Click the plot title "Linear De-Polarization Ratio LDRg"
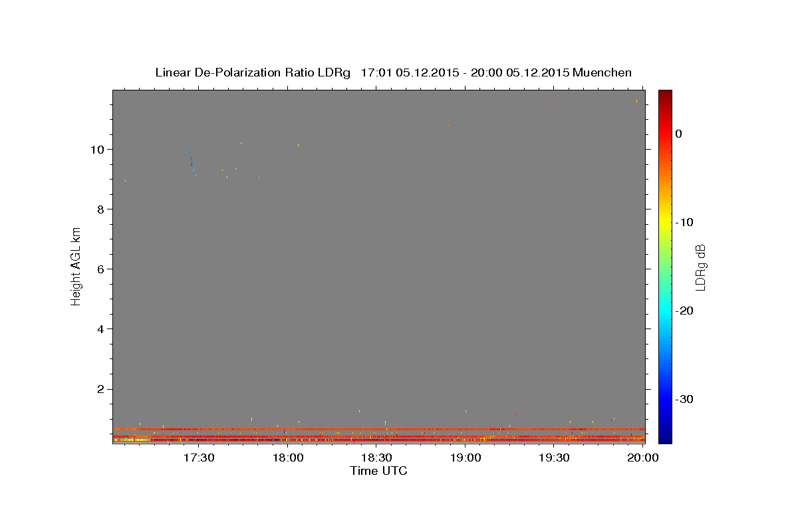Viewport: 798px width, 532px height. click(x=252, y=72)
